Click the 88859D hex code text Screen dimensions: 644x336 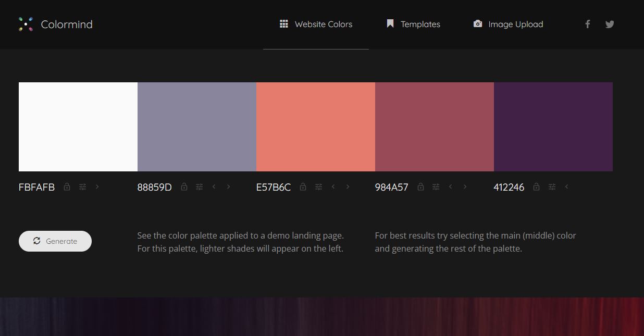[154, 188]
